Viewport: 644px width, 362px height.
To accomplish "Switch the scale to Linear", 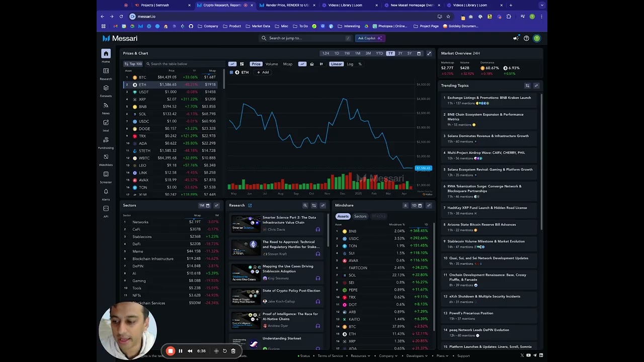I will coord(336,64).
